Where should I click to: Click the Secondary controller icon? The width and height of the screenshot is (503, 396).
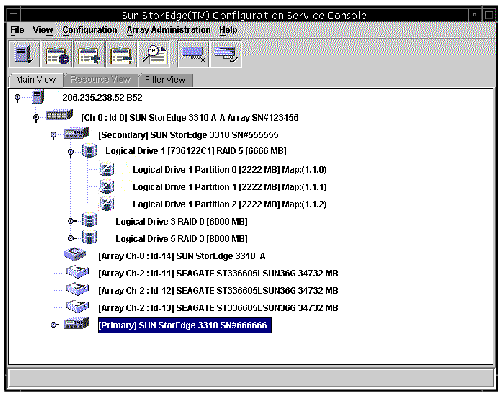point(76,133)
